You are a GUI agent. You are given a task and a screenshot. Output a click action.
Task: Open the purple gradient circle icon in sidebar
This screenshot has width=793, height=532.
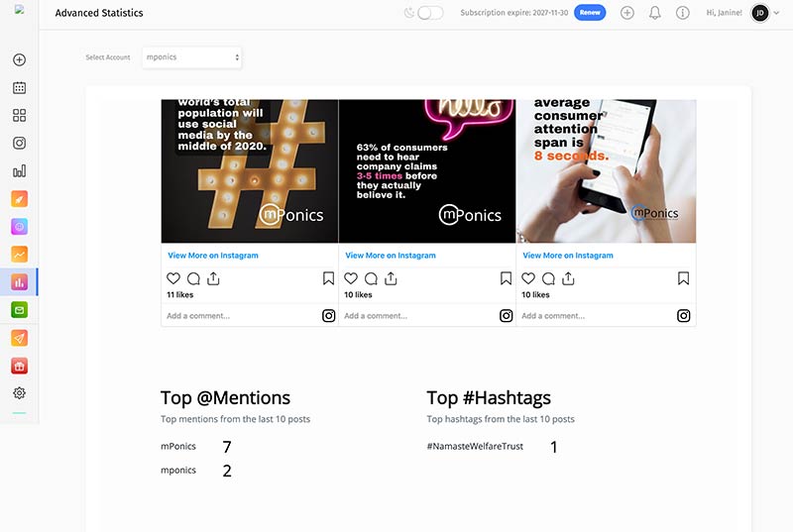pyautogui.click(x=19, y=227)
